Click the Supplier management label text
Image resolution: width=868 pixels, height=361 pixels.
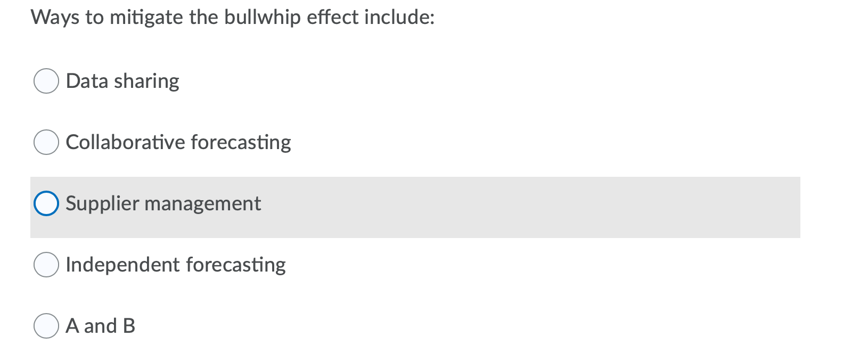pyautogui.click(x=163, y=203)
